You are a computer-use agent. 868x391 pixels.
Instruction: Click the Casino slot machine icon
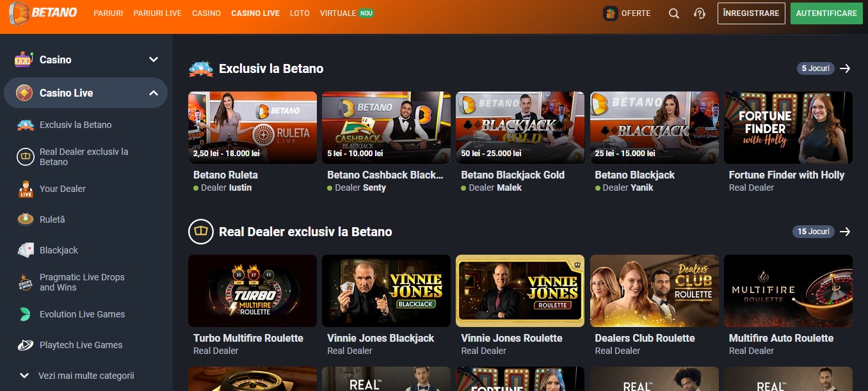pyautogui.click(x=24, y=60)
